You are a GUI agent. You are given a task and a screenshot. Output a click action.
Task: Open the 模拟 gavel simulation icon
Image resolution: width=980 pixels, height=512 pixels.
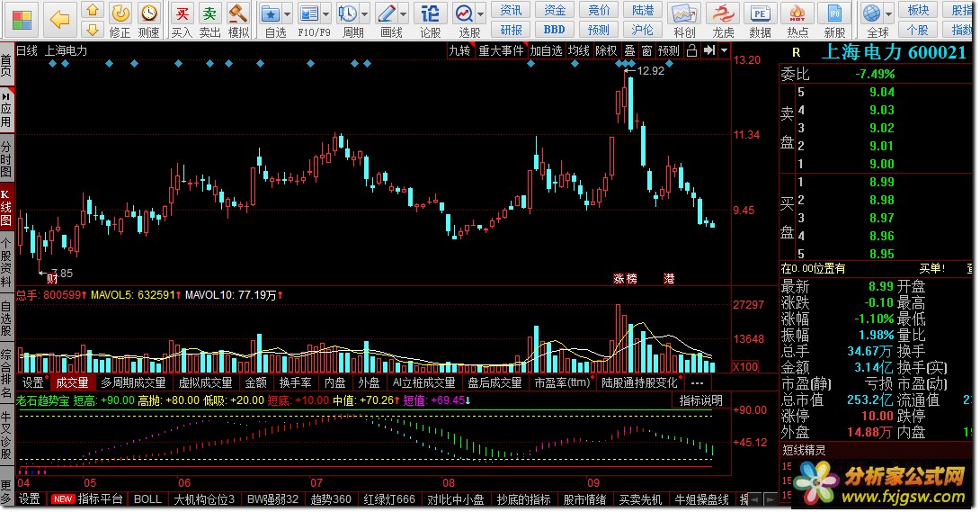pyautogui.click(x=237, y=13)
